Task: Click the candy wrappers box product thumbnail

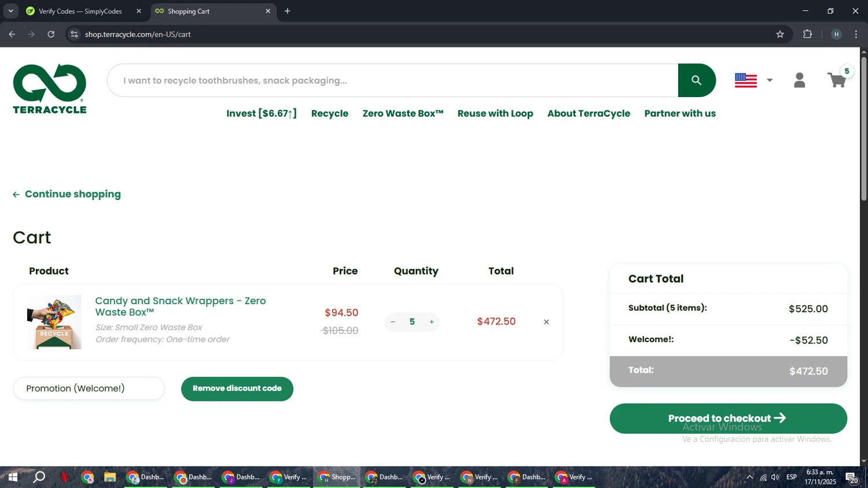Action: tap(54, 322)
